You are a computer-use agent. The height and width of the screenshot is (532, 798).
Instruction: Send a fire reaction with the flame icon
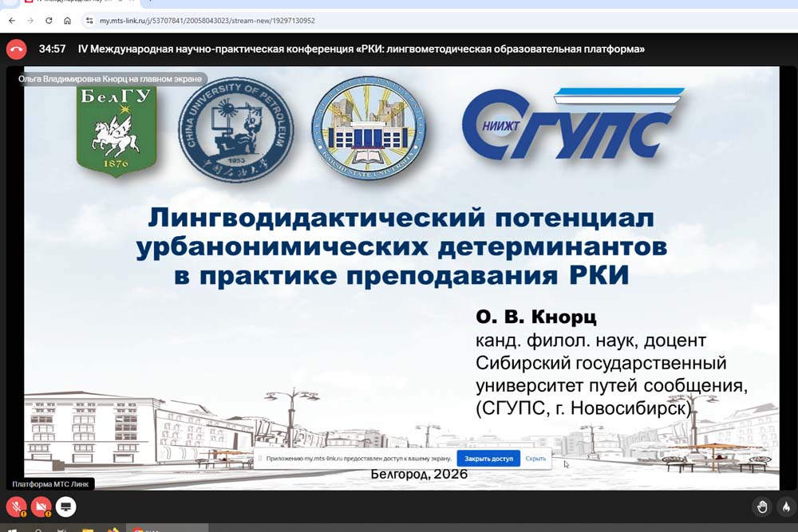tap(786, 506)
